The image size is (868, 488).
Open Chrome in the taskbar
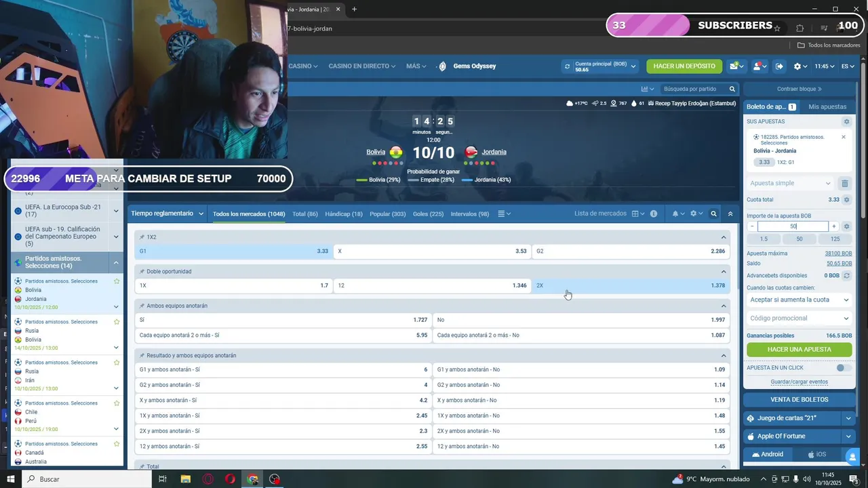click(x=252, y=479)
